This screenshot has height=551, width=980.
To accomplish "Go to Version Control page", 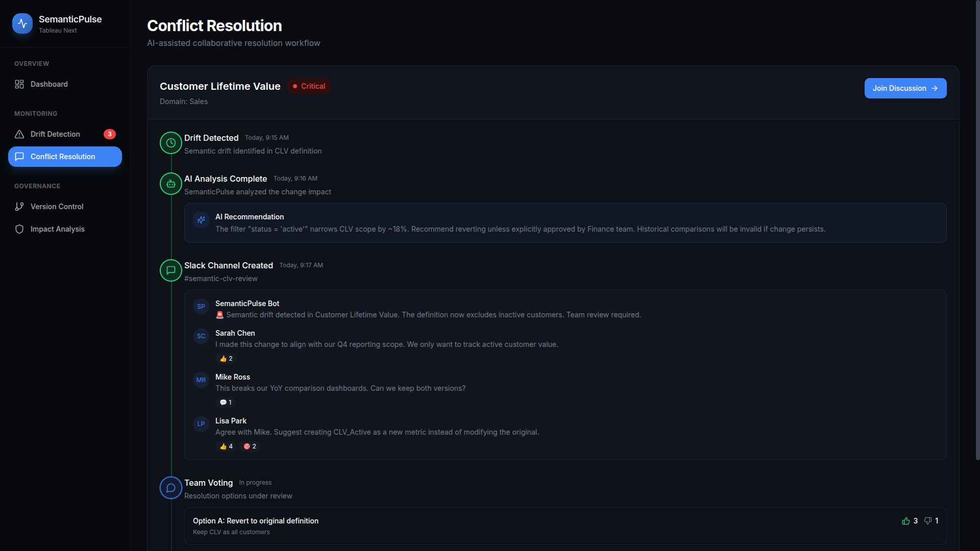I will (57, 207).
